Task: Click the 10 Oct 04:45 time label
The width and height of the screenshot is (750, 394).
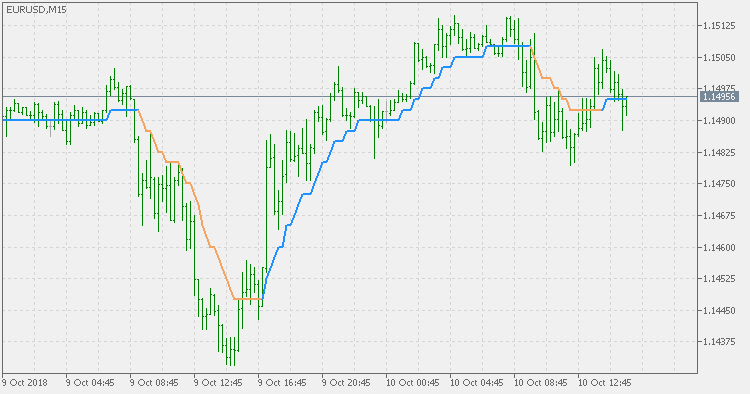Action: (477, 383)
